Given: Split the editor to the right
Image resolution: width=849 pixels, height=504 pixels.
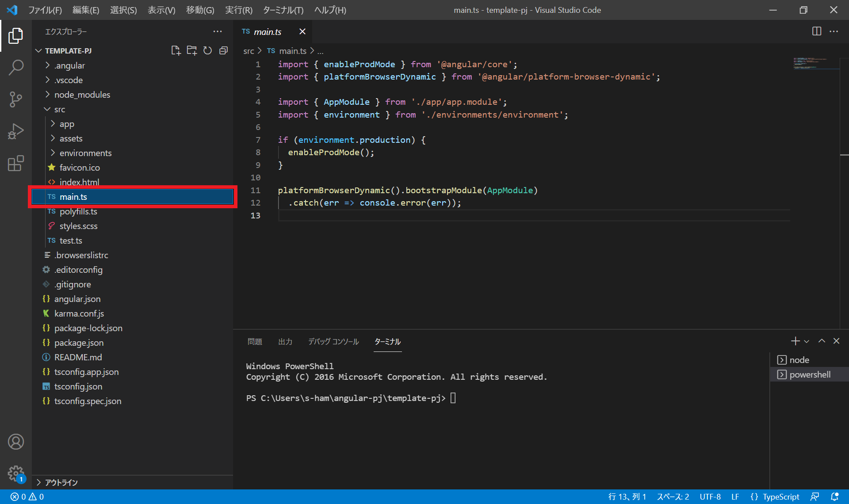Looking at the screenshot, I should 816,31.
